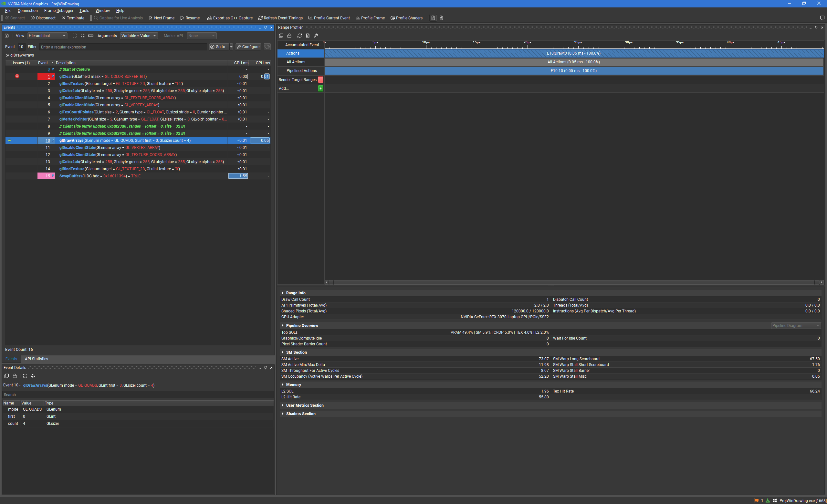Refresh the Range Profiler with the refresh icon

coord(299,36)
